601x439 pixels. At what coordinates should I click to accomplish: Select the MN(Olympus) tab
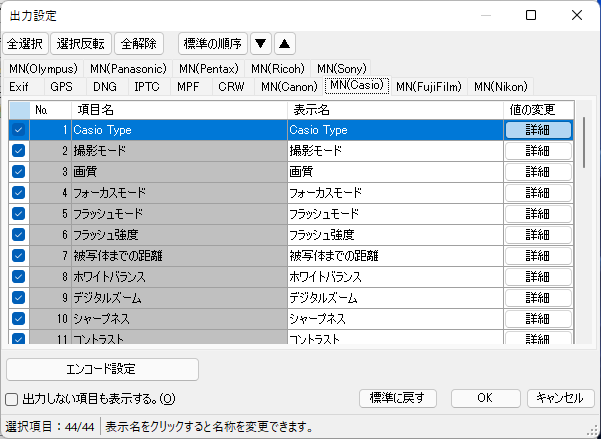(x=45, y=69)
